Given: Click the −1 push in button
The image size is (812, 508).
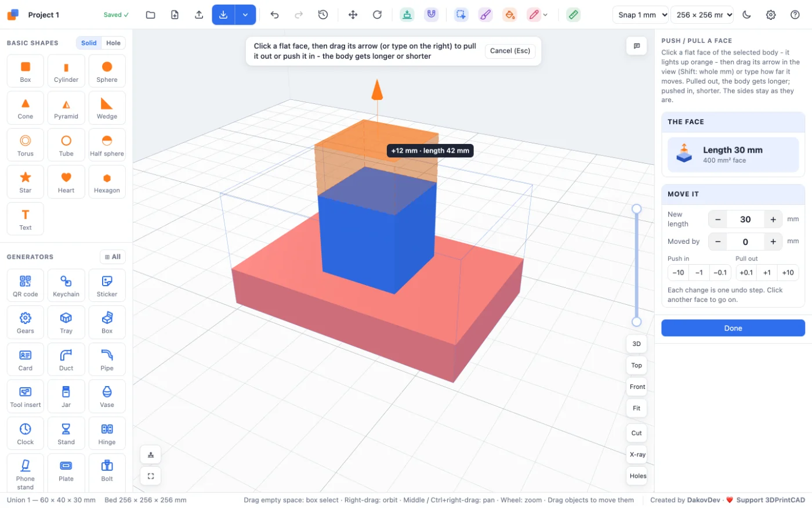Looking at the screenshot, I should point(699,272).
